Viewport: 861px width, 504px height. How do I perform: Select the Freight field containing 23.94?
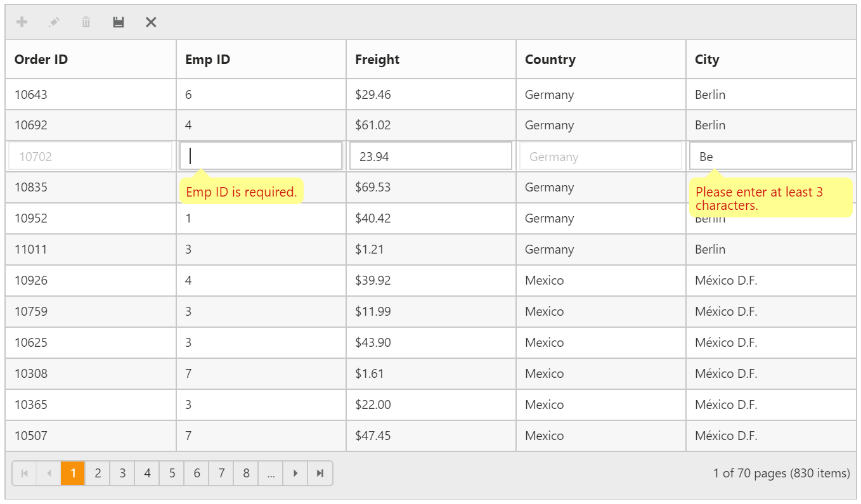click(x=430, y=155)
